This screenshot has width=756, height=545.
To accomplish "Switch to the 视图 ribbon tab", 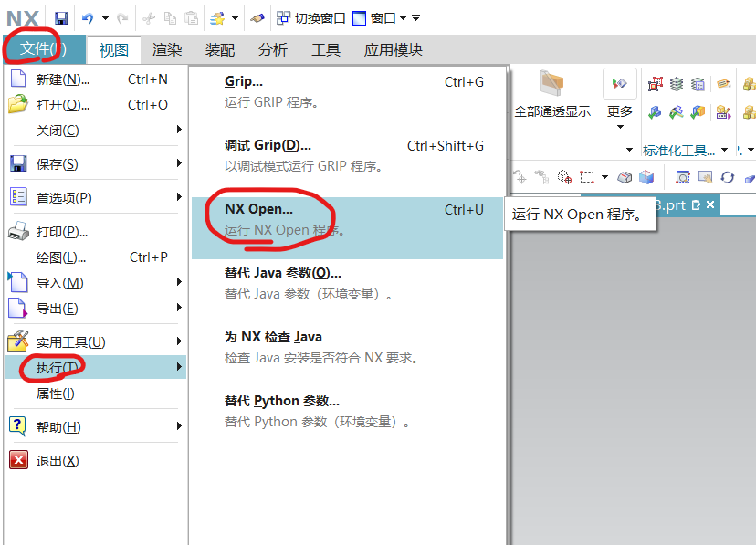I will (114, 49).
